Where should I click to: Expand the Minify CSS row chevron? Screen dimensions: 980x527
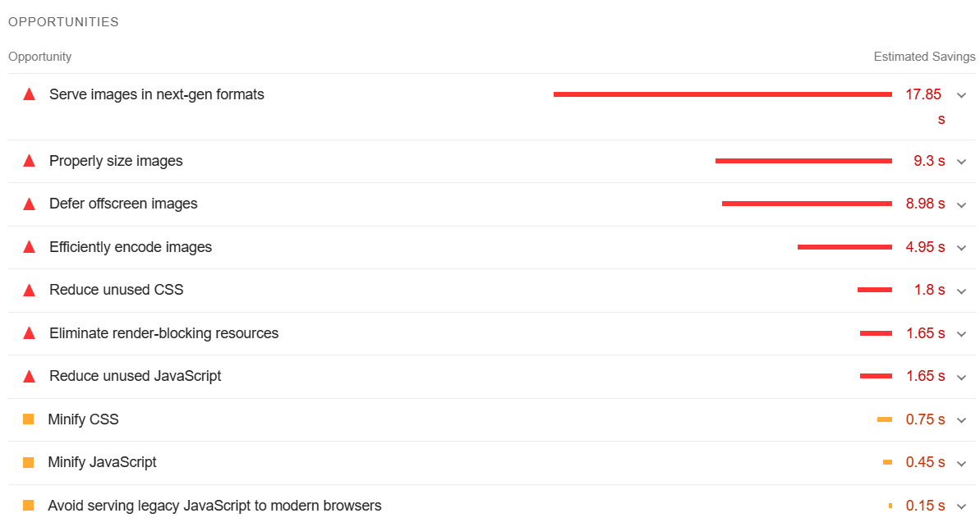[961, 420]
